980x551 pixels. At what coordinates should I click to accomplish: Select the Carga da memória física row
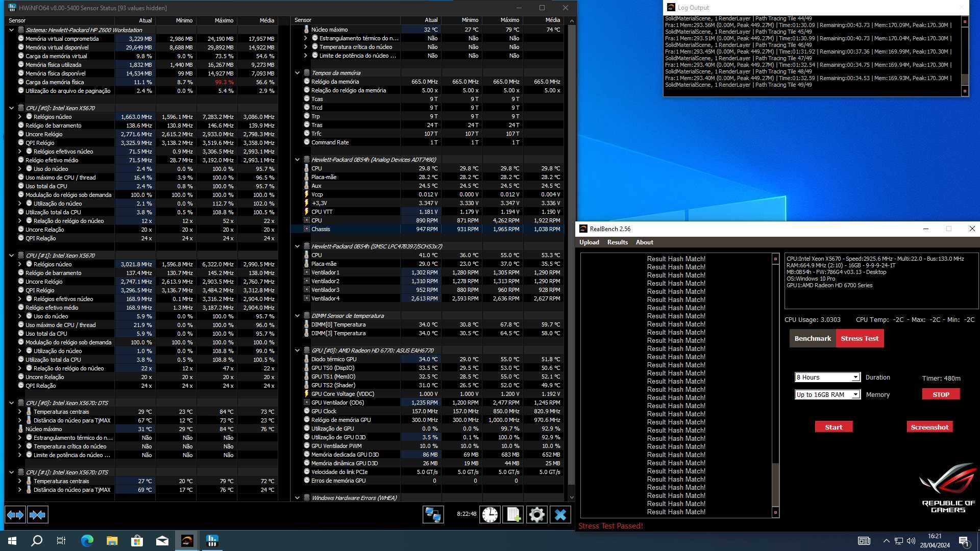click(142, 82)
